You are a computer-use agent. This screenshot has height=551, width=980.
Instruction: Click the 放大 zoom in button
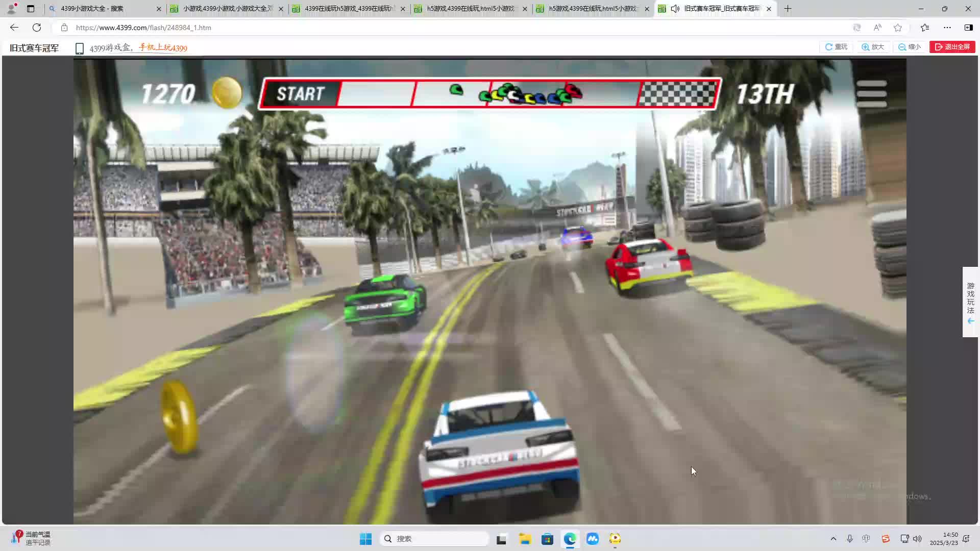pos(873,47)
